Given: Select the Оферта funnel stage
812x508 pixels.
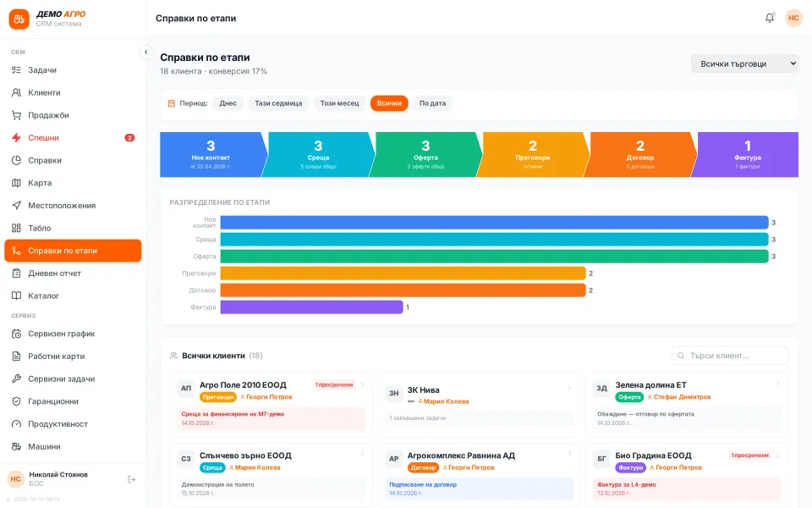Looking at the screenshot, I should pyautogui.click(x=425, y=154).
